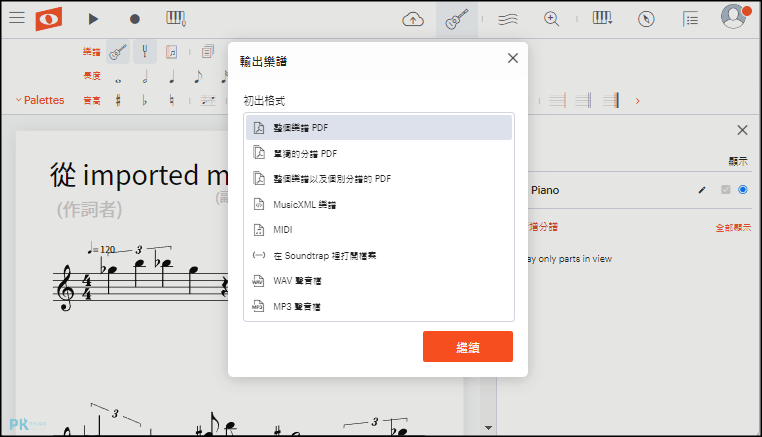Close the parts side panel
Screen dimensions: 762x437
coord(742,130)
